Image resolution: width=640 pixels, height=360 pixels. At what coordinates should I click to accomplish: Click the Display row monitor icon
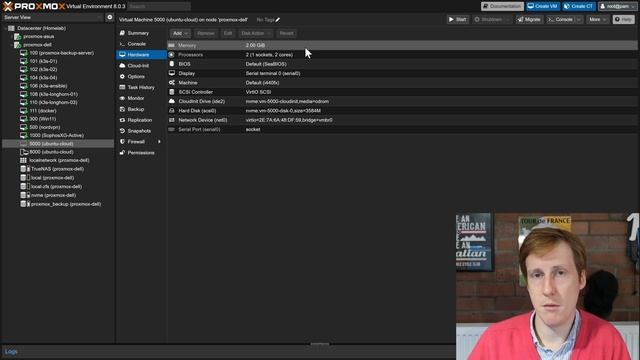(172, 73)
